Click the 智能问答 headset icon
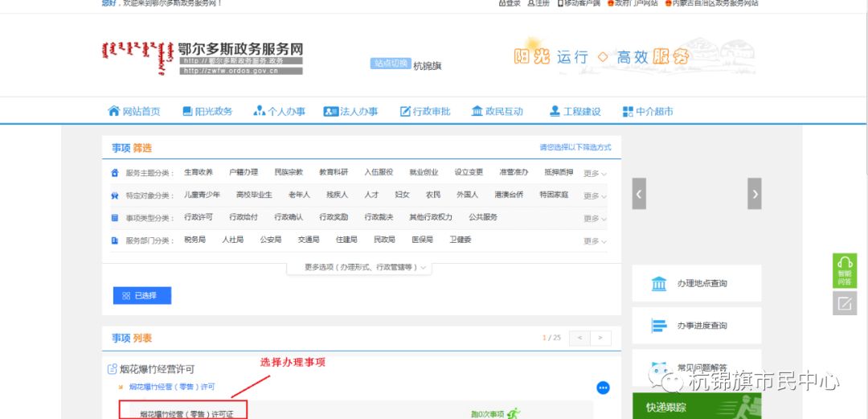Viewport: 868px width, 419px height. tap(844, 264)
